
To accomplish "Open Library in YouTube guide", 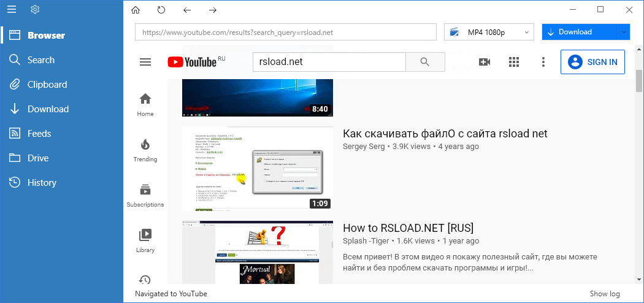I will (145, 241).
